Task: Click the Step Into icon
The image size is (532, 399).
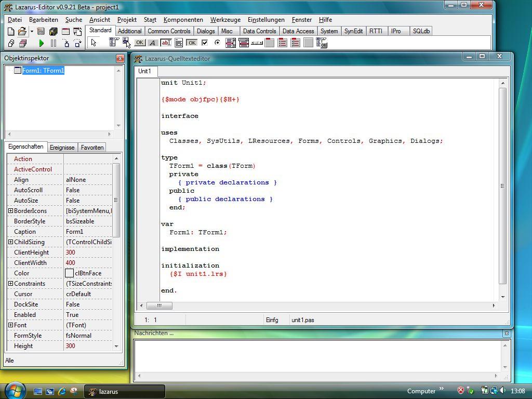Action: [66, 43]
